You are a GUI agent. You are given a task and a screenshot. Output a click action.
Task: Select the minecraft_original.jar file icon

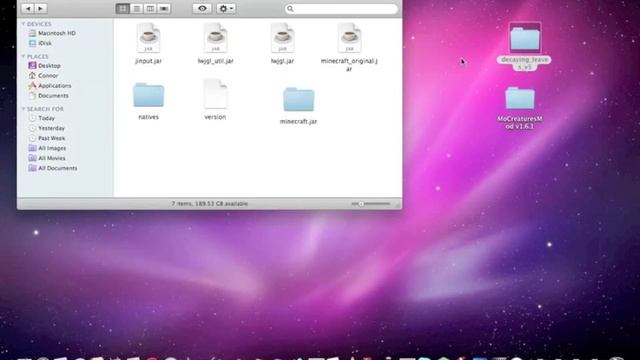[349, 38]
